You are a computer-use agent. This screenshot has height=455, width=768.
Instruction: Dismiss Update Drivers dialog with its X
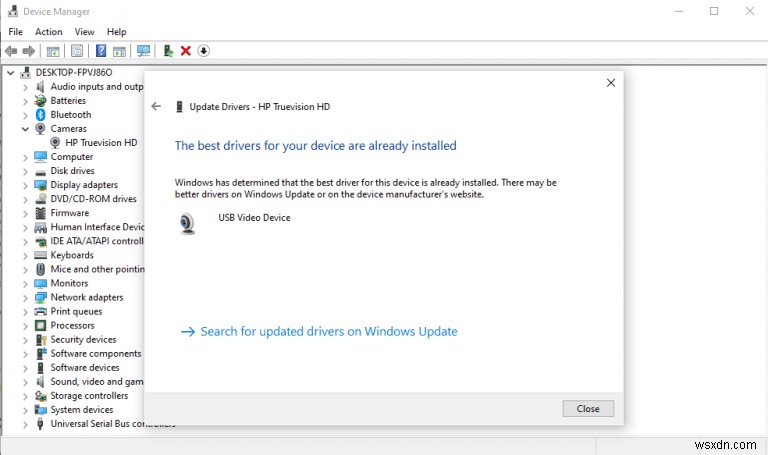611,83
